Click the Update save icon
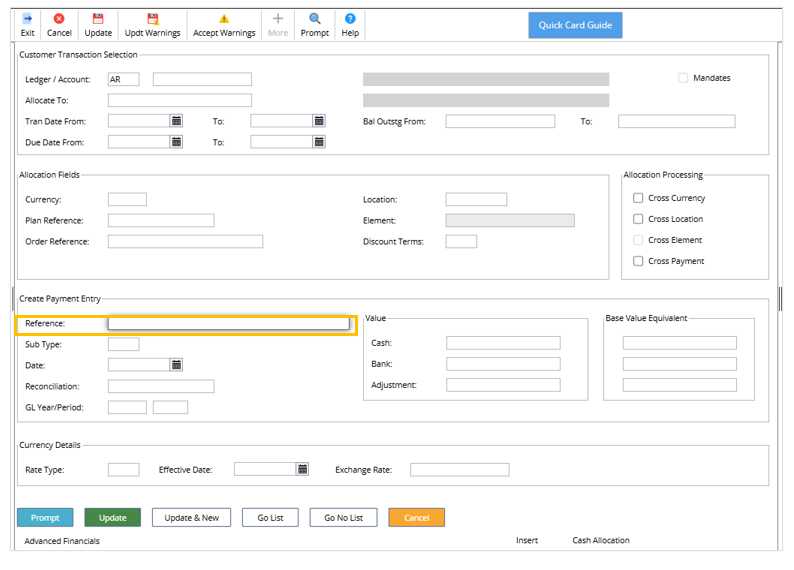 98,19
